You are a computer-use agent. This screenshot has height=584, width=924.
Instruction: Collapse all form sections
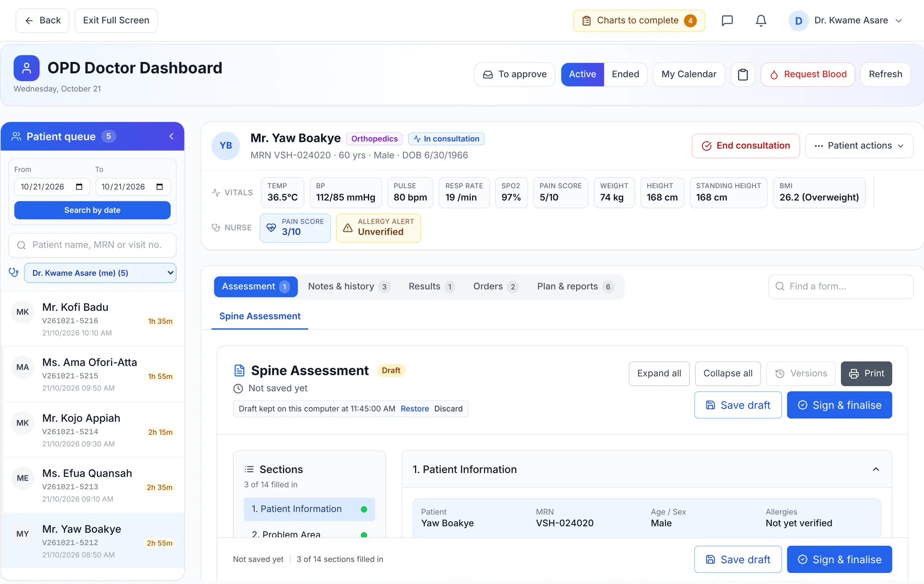pos(728,373)
